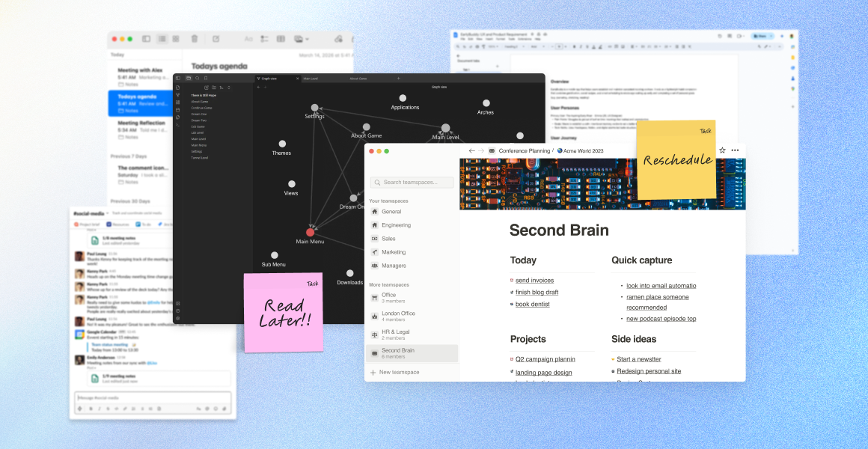Open the landing page design link

[543, 373]
